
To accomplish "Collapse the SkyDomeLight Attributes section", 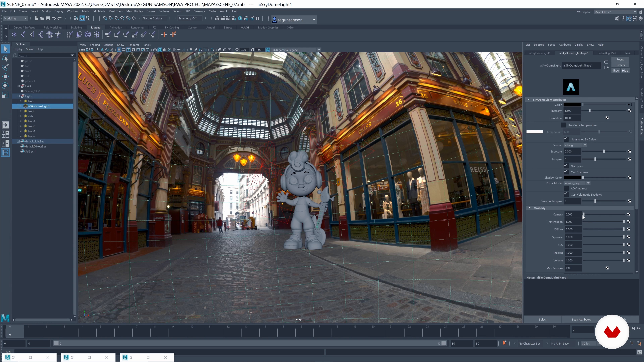I will tap(528, 99).
